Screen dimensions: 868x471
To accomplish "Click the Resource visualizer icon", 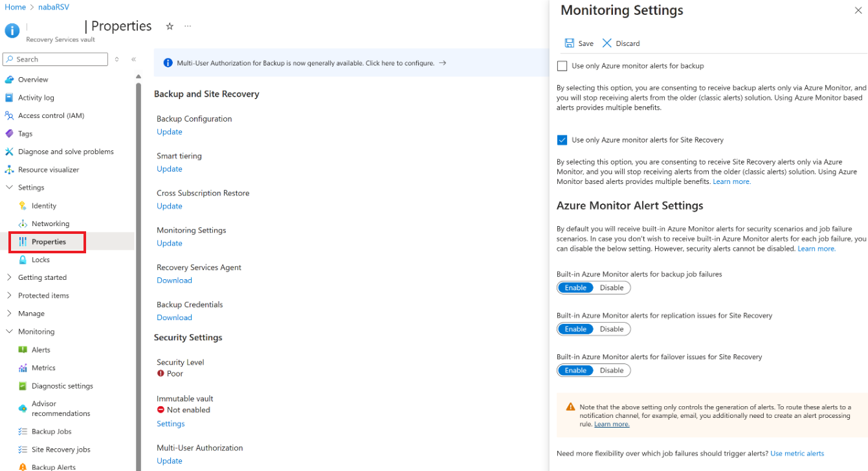I will 9,170.
